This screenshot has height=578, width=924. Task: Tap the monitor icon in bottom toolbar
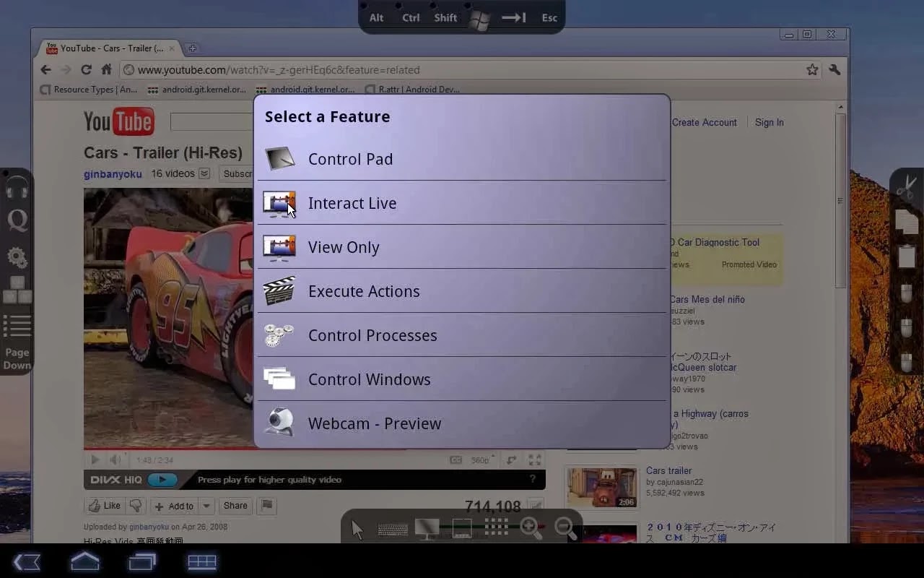tap(427, 529)
